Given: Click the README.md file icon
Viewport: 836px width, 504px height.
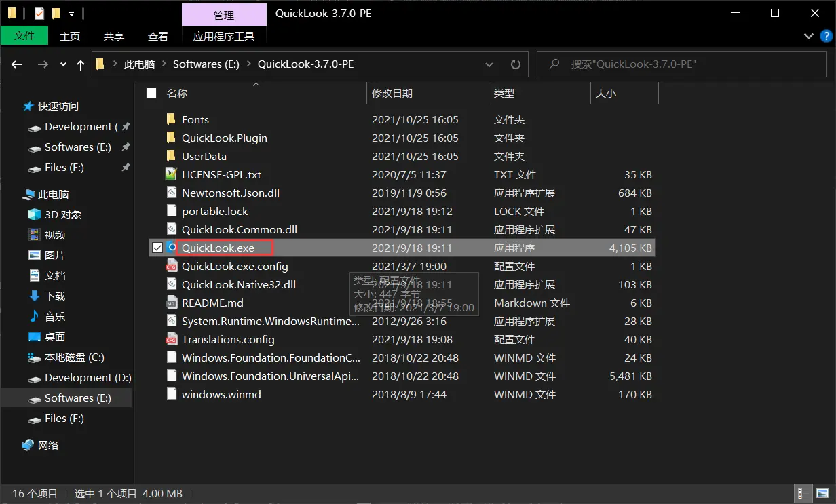Looking at the screenshot, I should (x=171, y=303).
